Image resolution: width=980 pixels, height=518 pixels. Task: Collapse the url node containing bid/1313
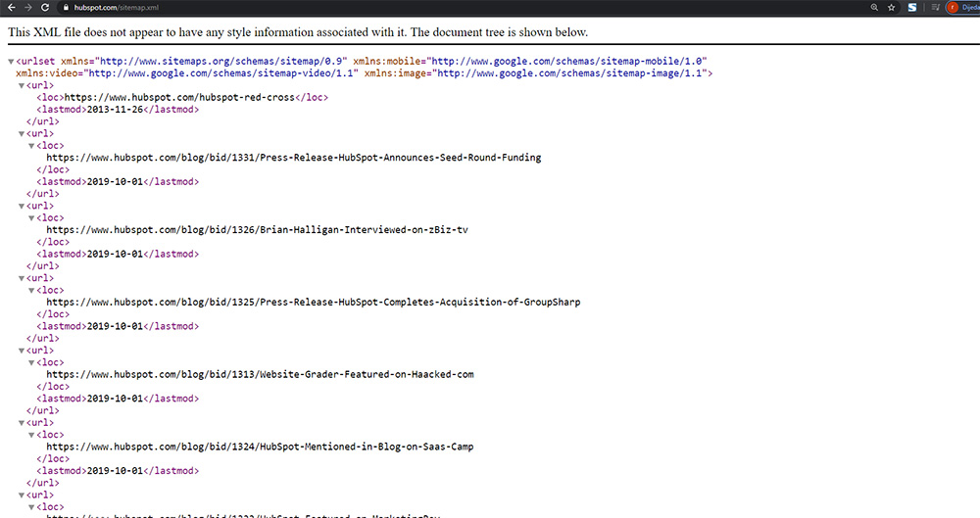22,351
